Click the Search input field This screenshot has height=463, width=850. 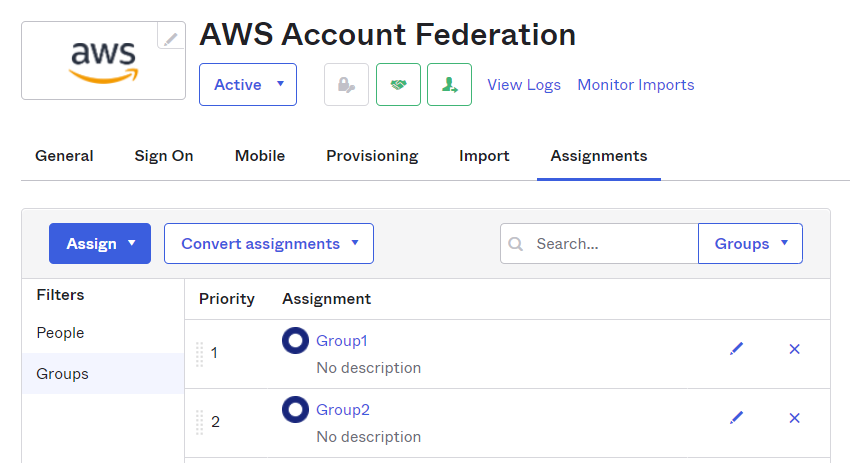coord(610,244)
